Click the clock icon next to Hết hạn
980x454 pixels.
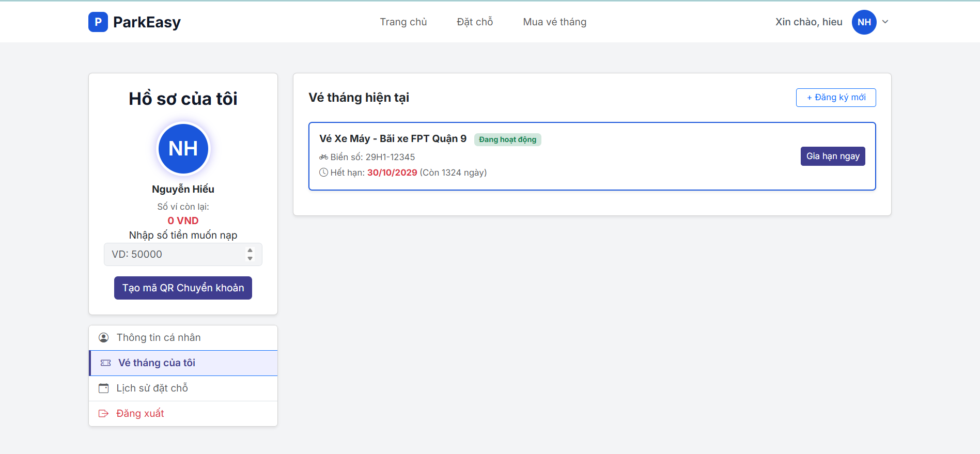(323, 173)
